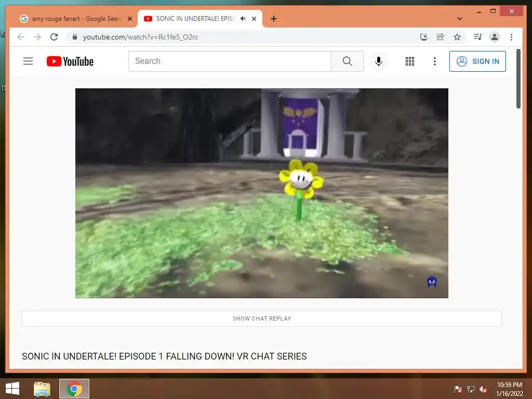Open the YouTube apps grid icon

(410, 61)
